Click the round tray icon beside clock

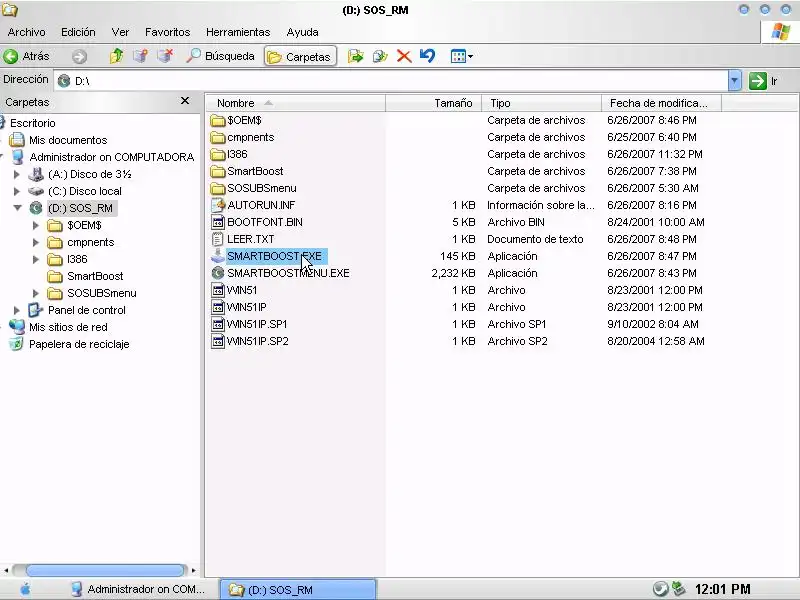click(660, 589)
